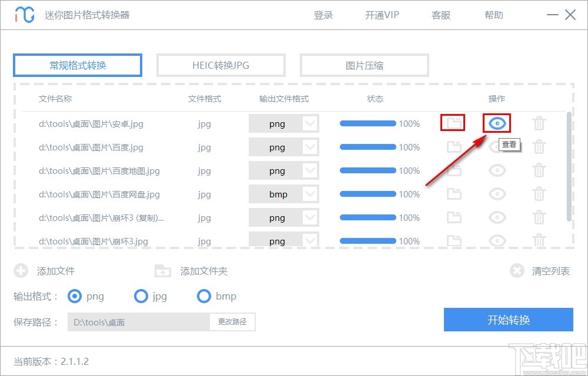Click 登录 to sign in
This screenshot has width=588, height=376.
(323, 15)
